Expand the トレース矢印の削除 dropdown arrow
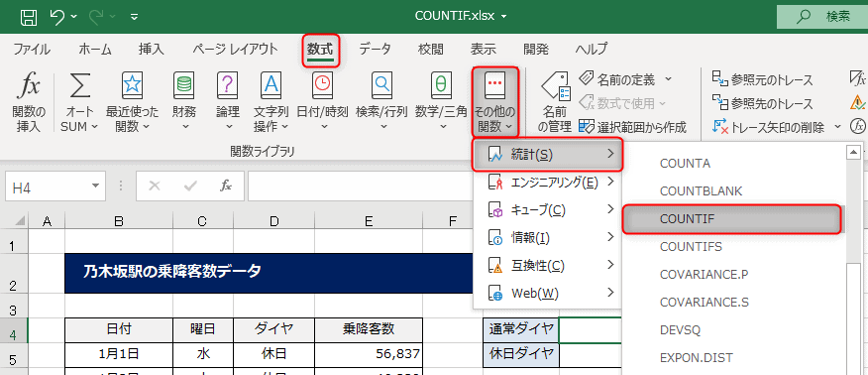The image size is (868, 375). tap(837, 127)
